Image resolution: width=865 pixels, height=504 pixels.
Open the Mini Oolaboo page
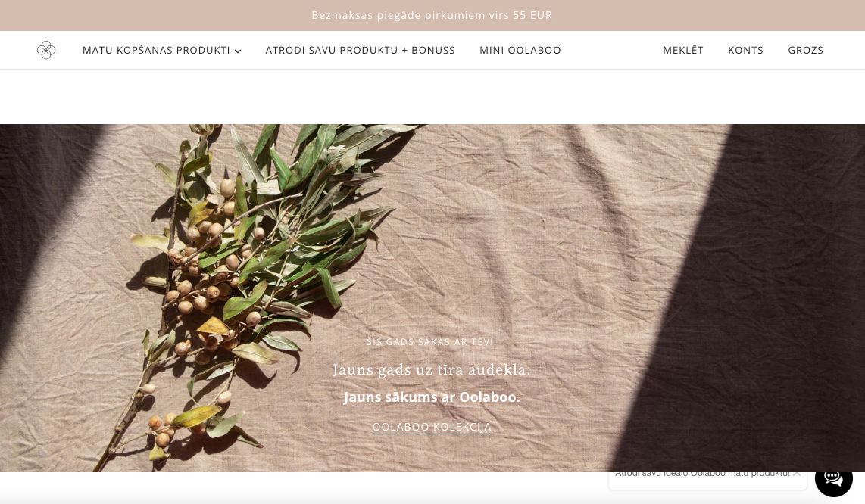[520, 50]
